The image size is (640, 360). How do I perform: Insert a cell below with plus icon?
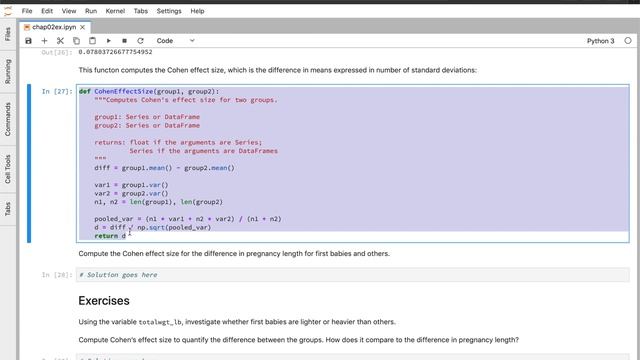(44, 41)
